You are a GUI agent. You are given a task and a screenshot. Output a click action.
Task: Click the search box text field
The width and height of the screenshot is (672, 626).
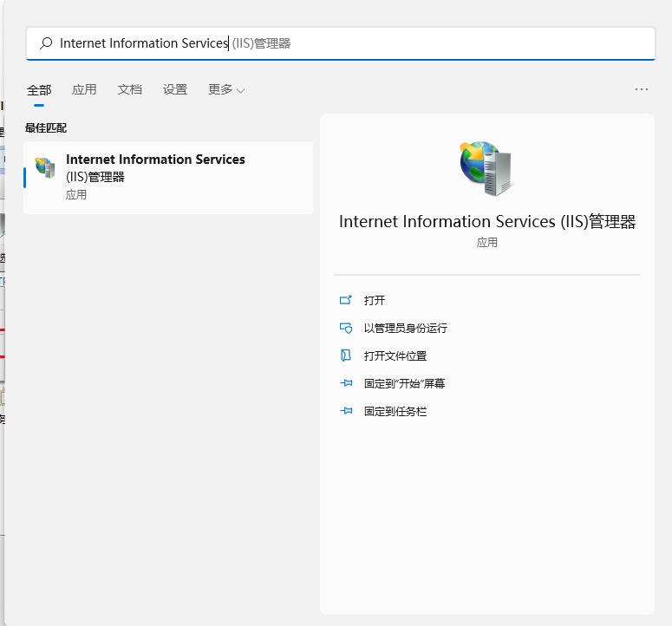(341, 43)
